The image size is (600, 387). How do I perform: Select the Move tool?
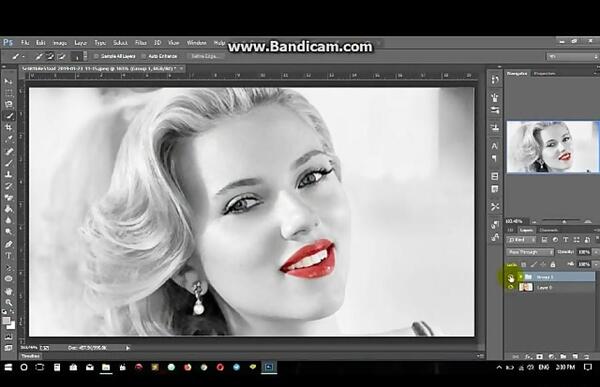pos(8,81)
